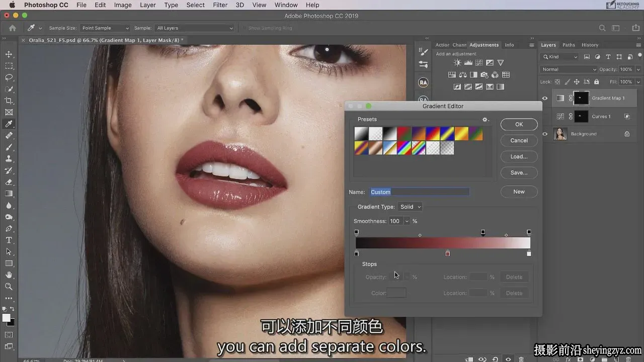Switch to the Info tab
644x362 pixels.
[x=509, y=45]
